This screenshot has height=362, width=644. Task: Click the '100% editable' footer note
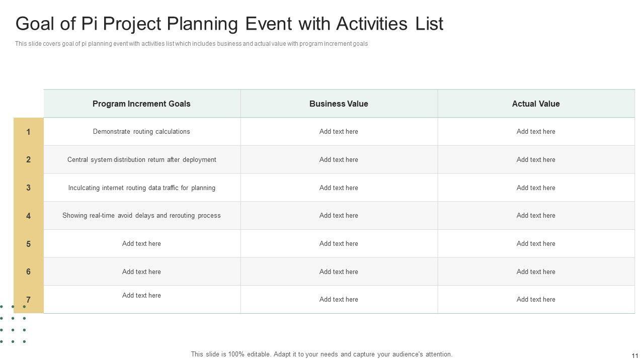(x=321, y=354)
